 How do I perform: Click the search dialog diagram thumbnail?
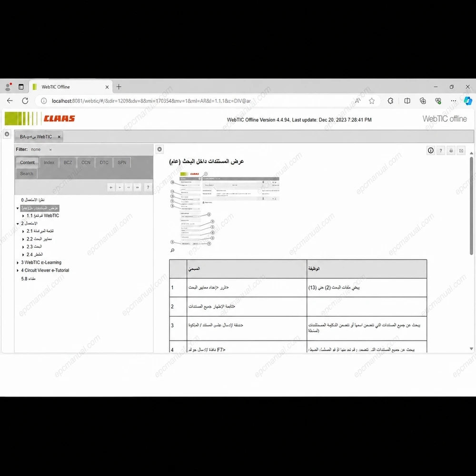point(225,209)
